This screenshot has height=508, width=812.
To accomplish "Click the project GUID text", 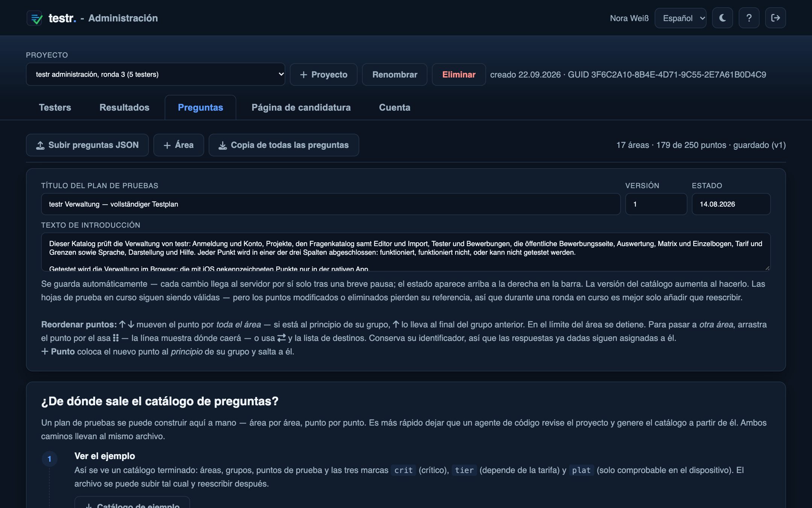I will click(667, 75).
